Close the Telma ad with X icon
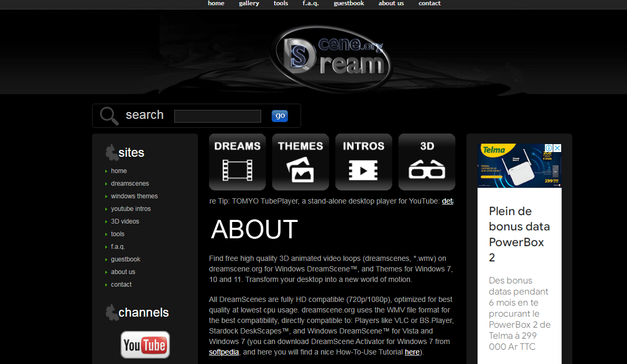Viewport: 627px width, 364px height. click(557, 149)
